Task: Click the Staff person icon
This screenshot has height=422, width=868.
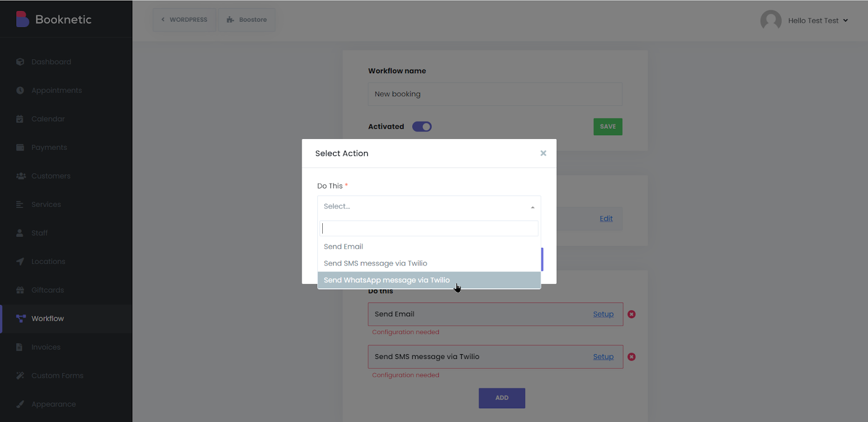Action: click(20, 233)
